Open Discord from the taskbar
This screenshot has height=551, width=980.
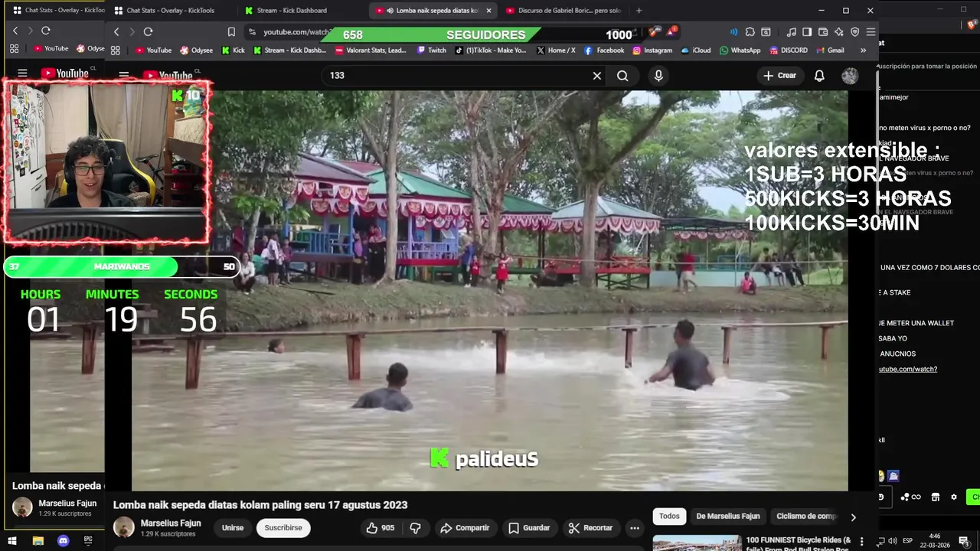tap(64, 541)
